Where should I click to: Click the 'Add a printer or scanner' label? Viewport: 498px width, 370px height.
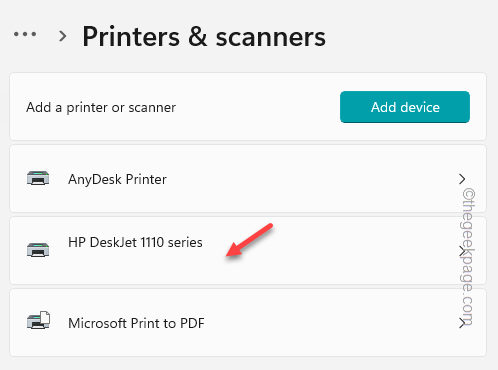tap(101, 108)
